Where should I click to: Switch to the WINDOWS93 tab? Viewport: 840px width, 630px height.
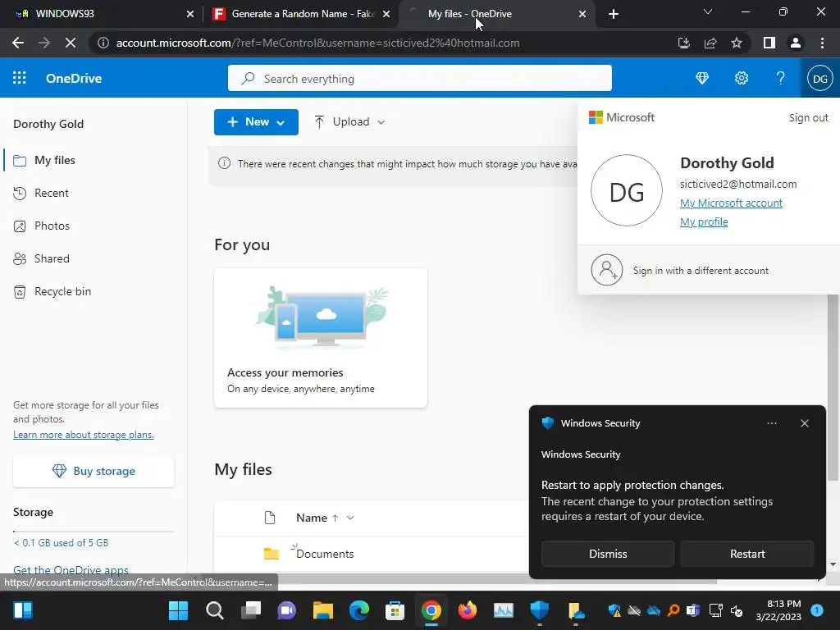tap(102, 14)
